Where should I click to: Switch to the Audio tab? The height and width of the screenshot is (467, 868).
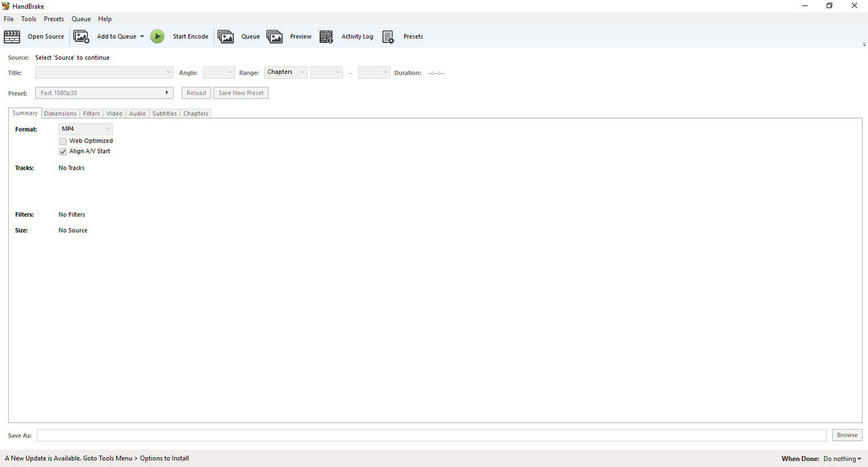(138, 113)
